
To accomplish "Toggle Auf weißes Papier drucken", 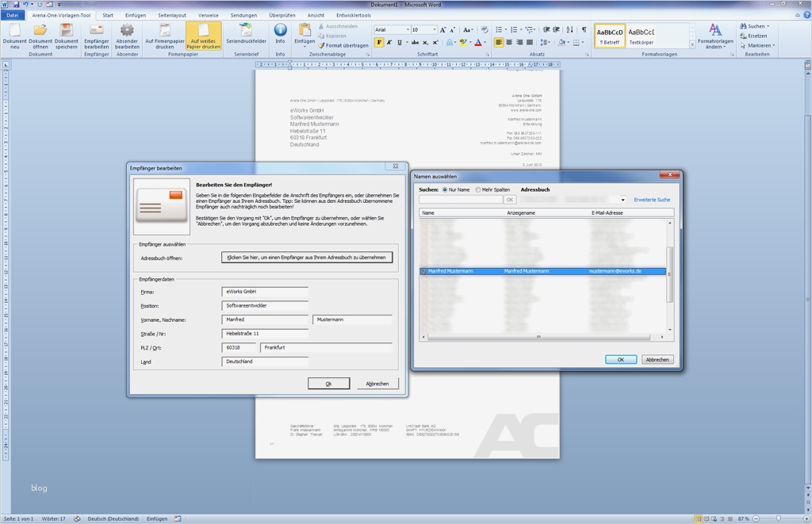I will pyautogui.click(x=204, y=36).
